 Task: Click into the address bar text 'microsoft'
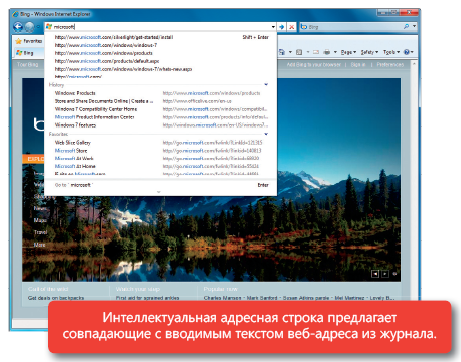(64, 27)
